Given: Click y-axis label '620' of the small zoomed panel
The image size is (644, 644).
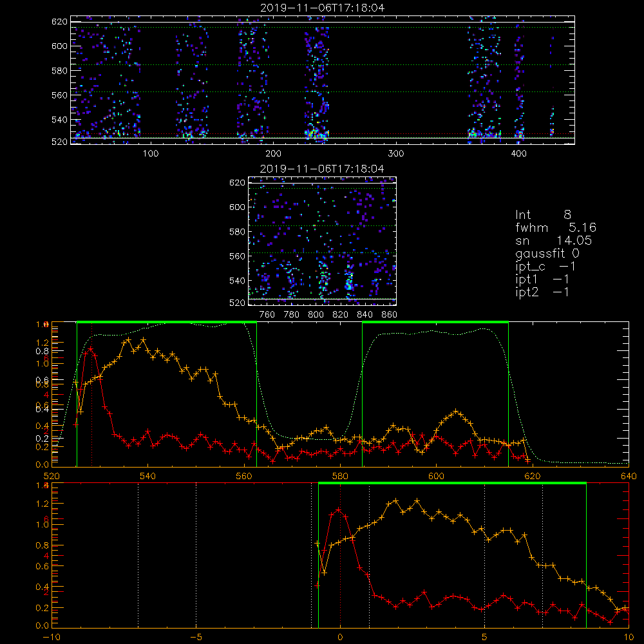Looking at the screenshot, I should [x=238, y=183].
